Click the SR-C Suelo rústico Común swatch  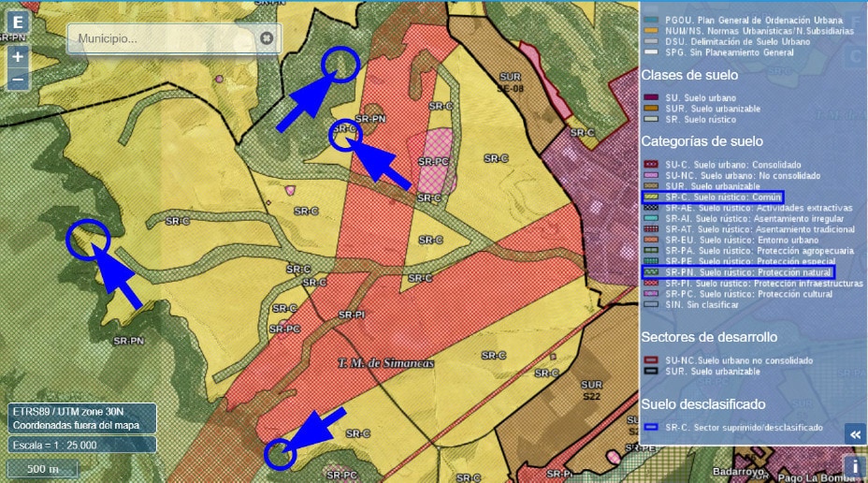point(650,198)
